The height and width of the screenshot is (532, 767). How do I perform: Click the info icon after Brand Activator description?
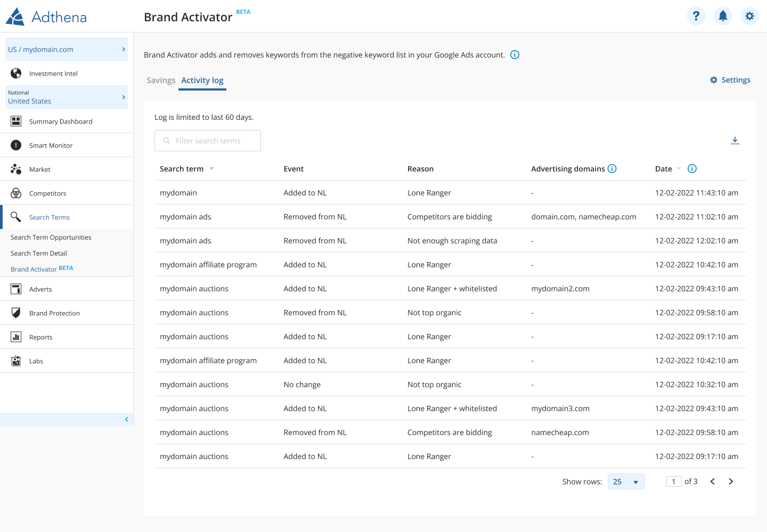click(x=515, y=55)
